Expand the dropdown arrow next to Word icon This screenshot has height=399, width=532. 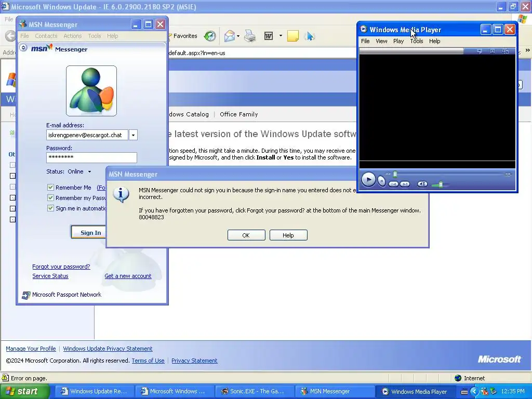(281, 36)
